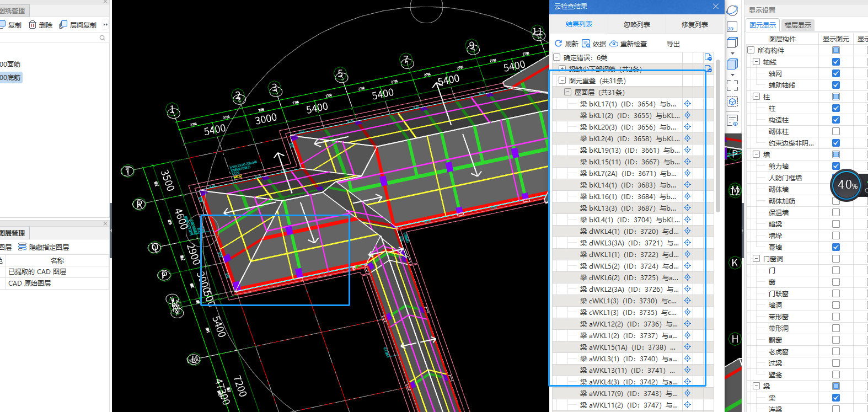This screenshot has width=868, height=412.
Task: Locate beam bKL7(2A) with its target icon
Action: click(688, 173)
